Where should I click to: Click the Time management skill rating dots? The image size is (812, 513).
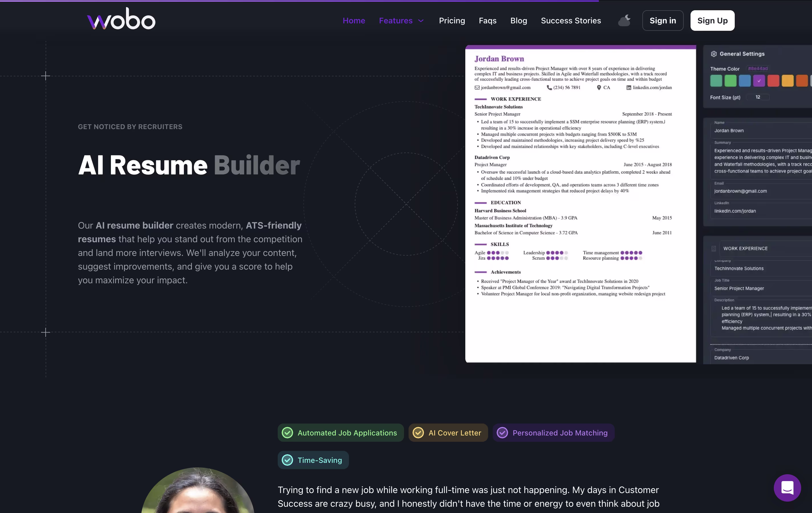[x=631, y=253]
